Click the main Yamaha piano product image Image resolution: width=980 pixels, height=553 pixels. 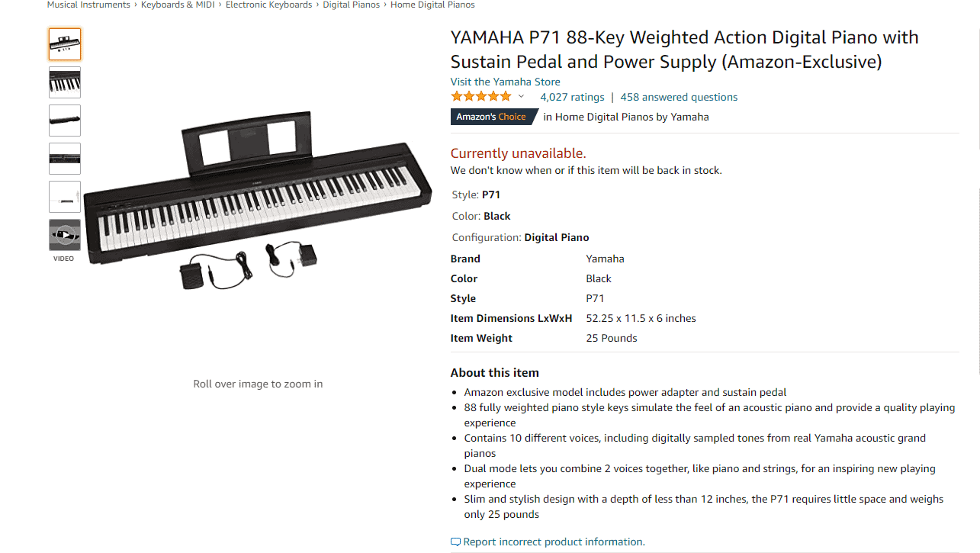point(258,200)
